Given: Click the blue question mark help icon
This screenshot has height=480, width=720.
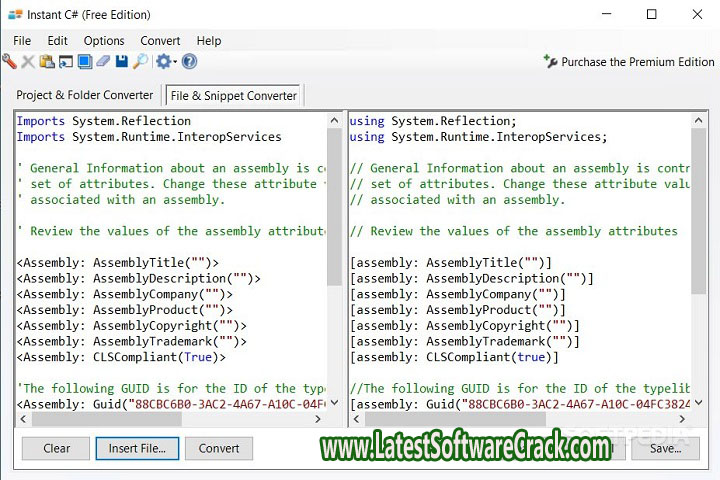Looking at the screenshot, I should tap(189, 62).
